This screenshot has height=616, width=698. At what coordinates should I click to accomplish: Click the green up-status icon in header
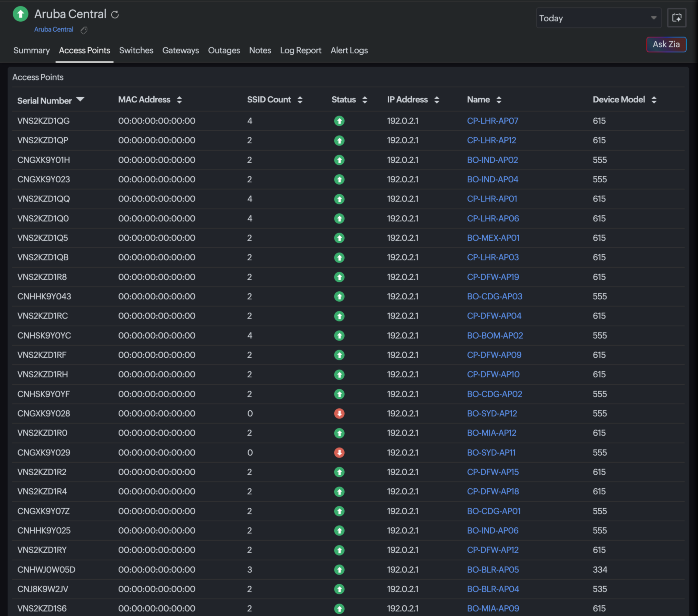pos(20,14)
